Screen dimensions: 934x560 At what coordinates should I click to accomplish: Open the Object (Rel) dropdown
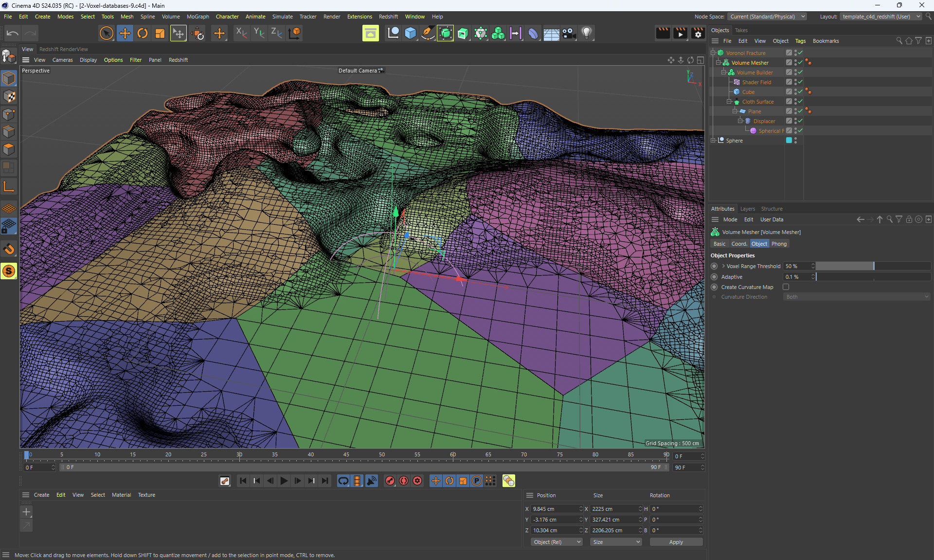[556, 542]
